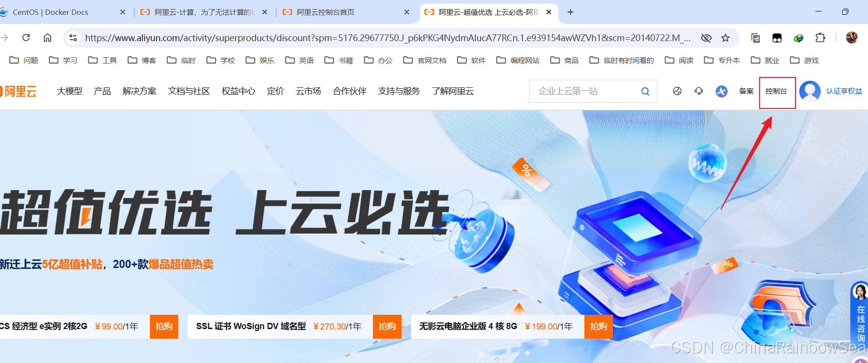This screenshot has width=868, height=363.
Task: Click the browser home icon
Action: click(47, 37)
